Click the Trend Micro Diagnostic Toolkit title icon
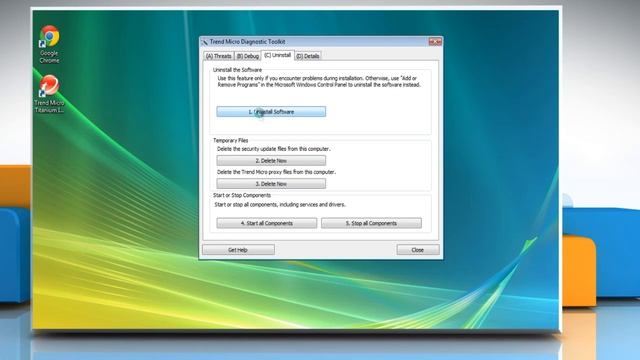This screenshot has width=640, height=360. tap(205, 42)
